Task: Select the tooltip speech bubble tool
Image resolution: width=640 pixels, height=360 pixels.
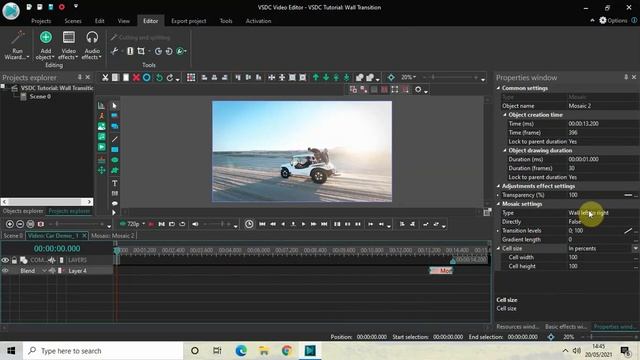Action: [x=115, y=203]
